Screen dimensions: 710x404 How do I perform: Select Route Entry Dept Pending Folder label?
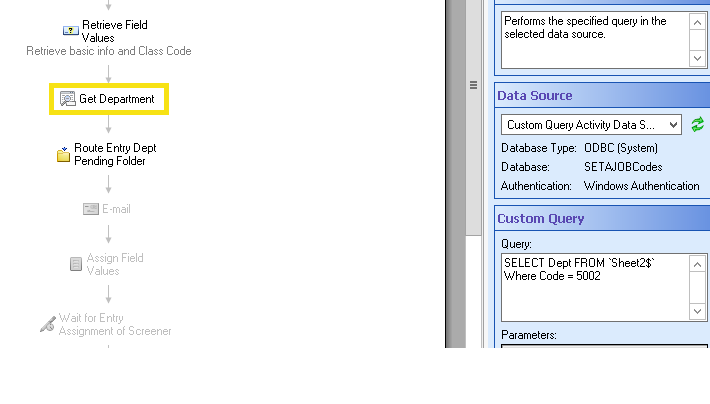(x=115, y=154)
